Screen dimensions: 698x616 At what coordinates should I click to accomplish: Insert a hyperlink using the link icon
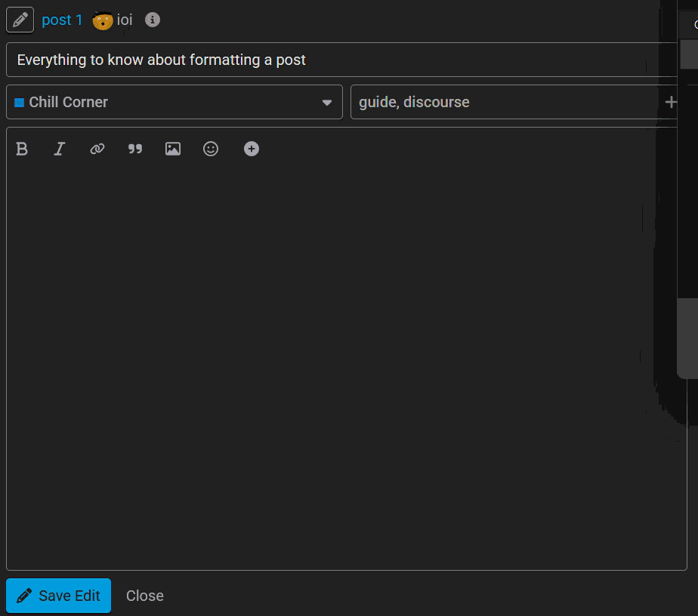click(97, 149)
